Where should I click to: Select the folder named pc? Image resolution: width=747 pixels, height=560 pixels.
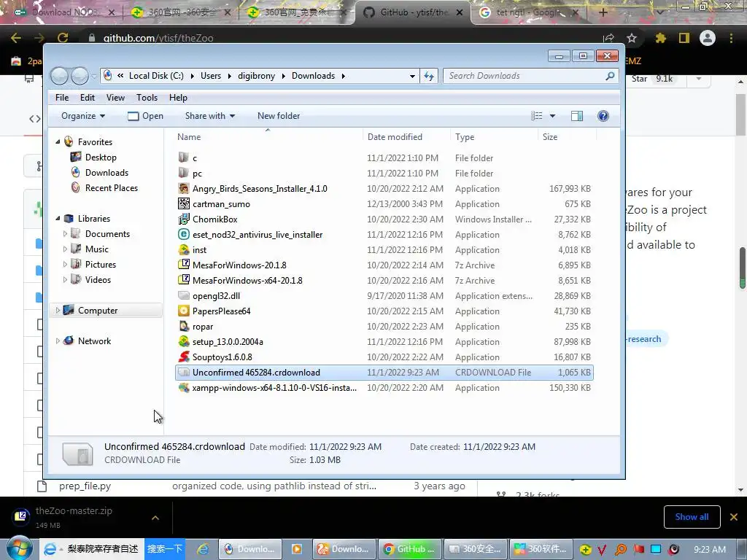197,174
